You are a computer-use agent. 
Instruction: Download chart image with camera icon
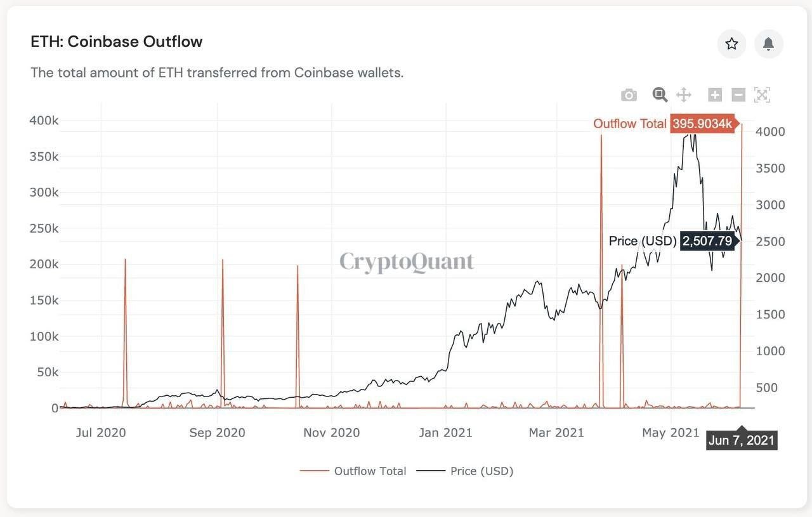[629, 95]
